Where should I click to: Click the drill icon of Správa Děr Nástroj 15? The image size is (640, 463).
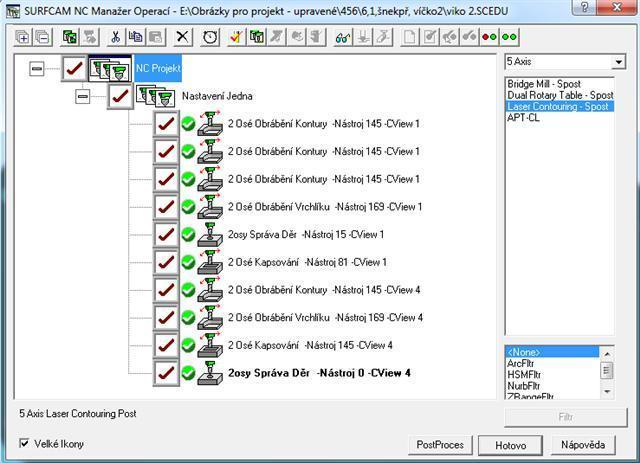(210, 234)
